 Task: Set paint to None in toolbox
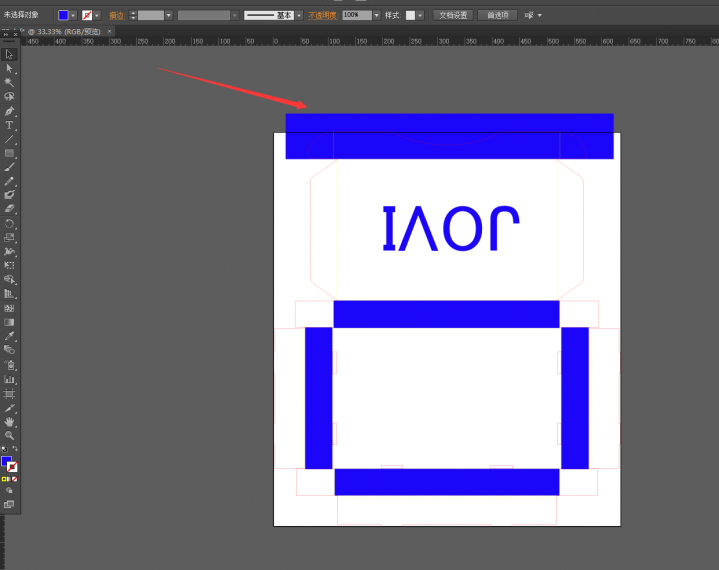[x=15, y=479]
